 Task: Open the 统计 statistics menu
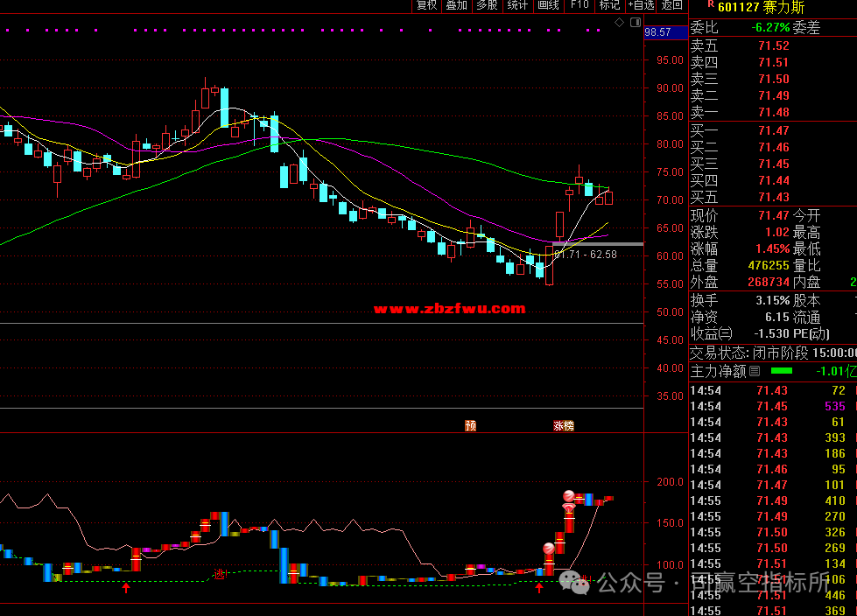(517, 5)
